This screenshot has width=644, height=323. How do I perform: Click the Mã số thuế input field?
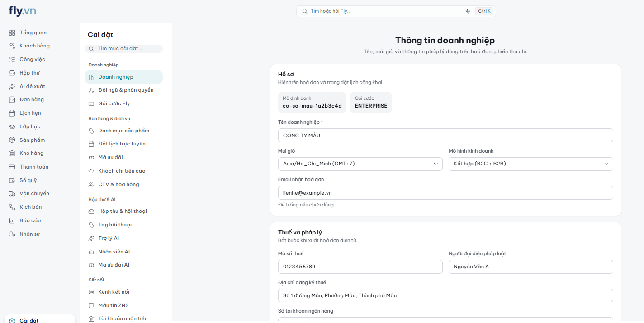(360, 267)
